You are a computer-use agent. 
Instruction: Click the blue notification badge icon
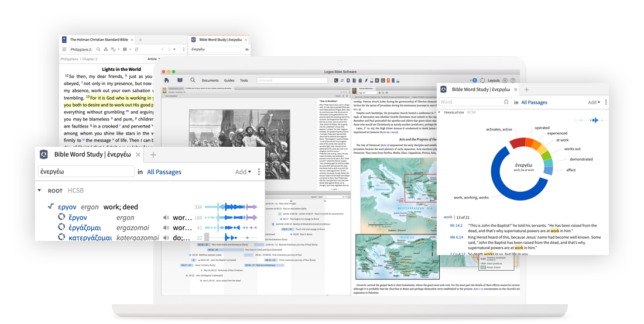(474, 80)
